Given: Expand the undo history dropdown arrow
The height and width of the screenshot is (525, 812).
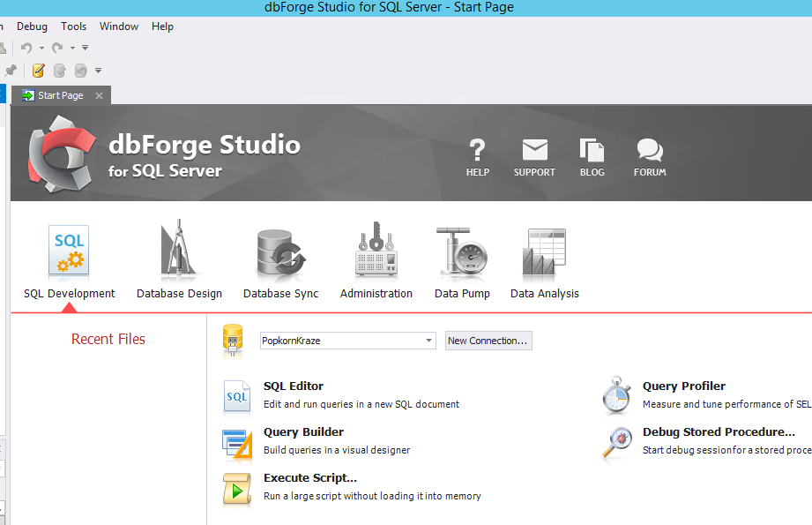Looking at the screenshot, I should point(41,48).
